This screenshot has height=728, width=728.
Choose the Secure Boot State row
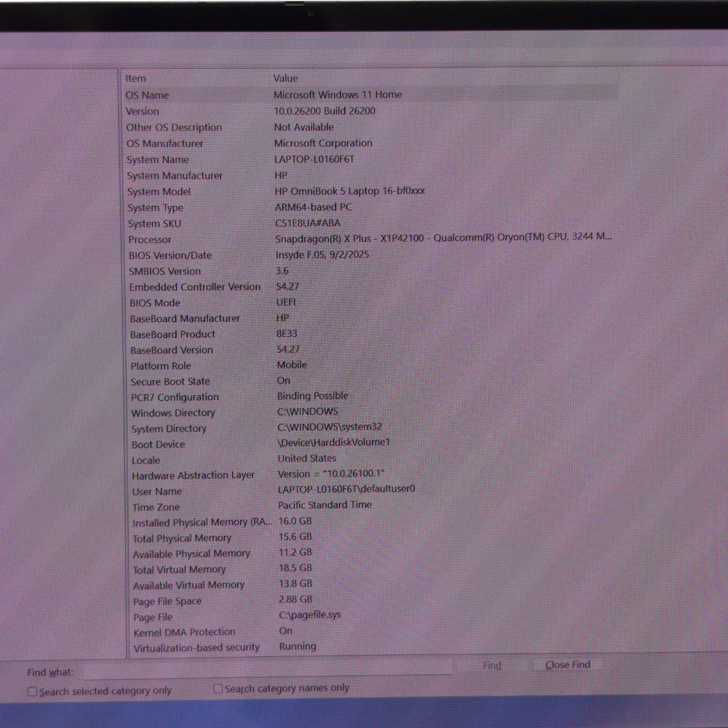point(170,382)
